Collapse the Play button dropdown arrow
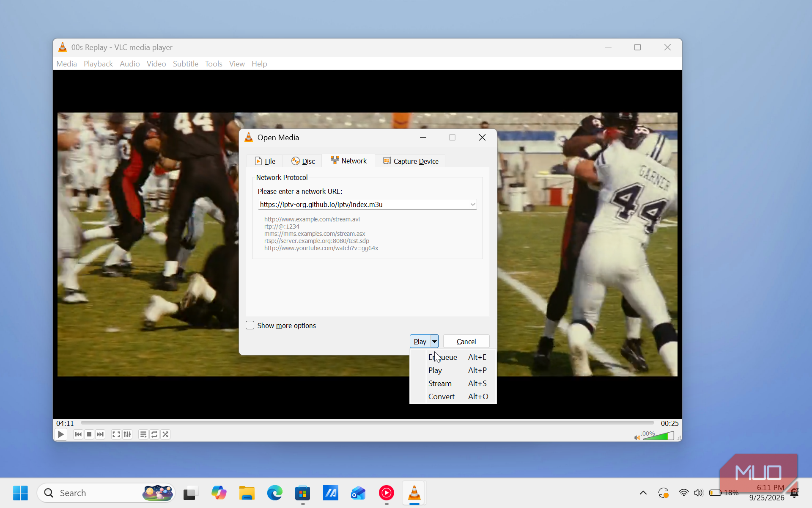The height and width of the screenshot is (508, 812). click(434, 342)
